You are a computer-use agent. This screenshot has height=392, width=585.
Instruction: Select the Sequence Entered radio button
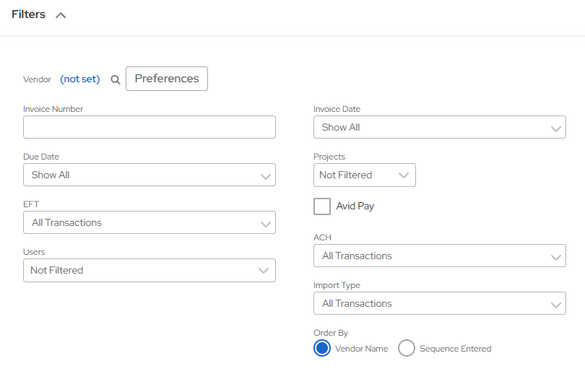pos(407,349)
